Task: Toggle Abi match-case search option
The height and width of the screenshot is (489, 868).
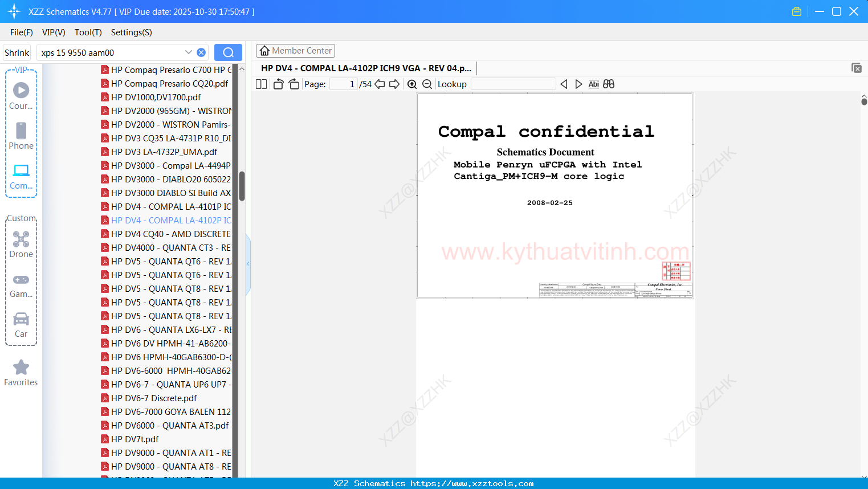Action: click(x=593, y=84)
